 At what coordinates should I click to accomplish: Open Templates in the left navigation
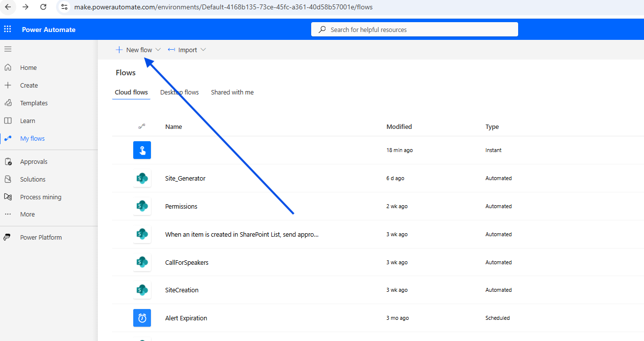33,103
